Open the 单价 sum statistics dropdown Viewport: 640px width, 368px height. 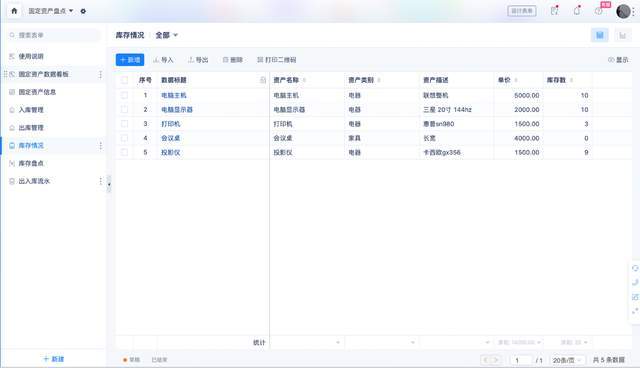tap(519, 342)
